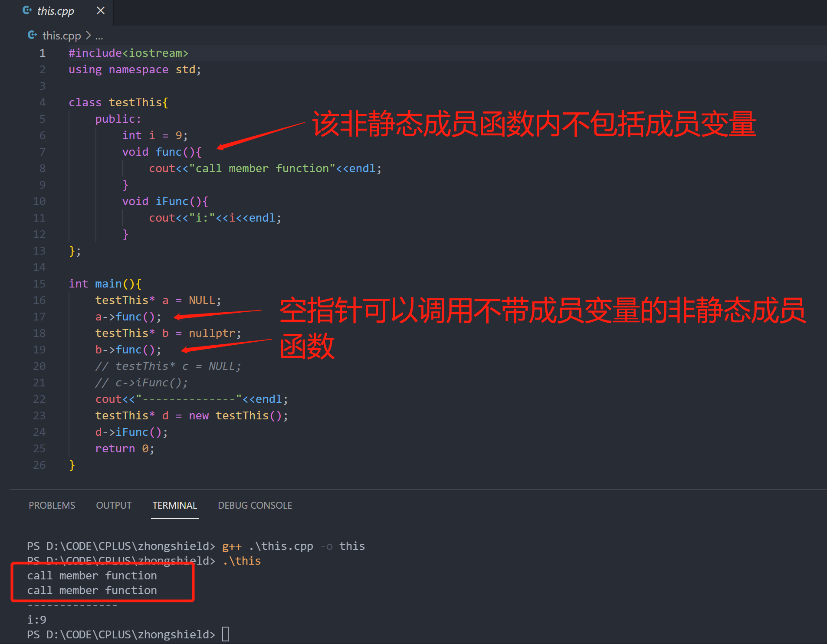This screenshot has width=827, height=644.
Task: Click the cout<<"i:" statement
Action: (x=215, y=218)
